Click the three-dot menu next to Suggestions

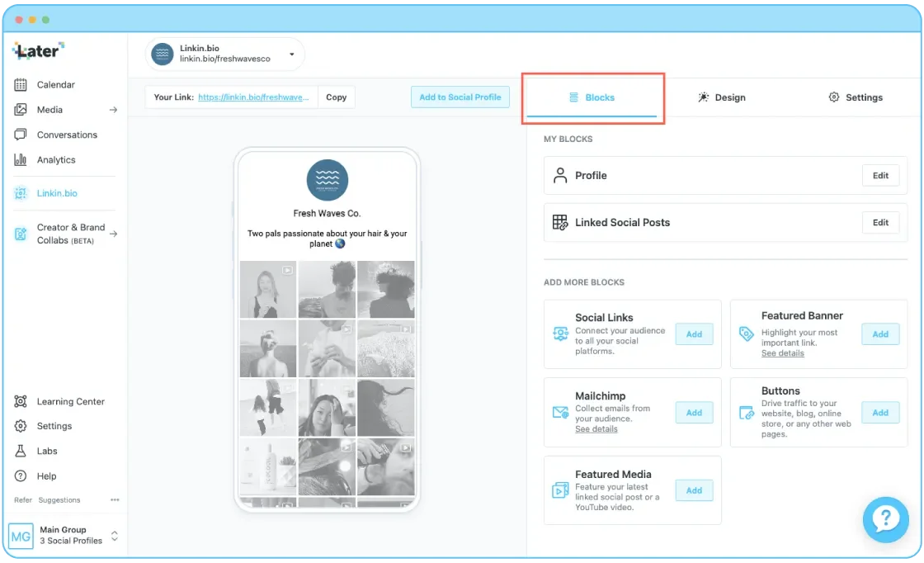coord(115,500)
